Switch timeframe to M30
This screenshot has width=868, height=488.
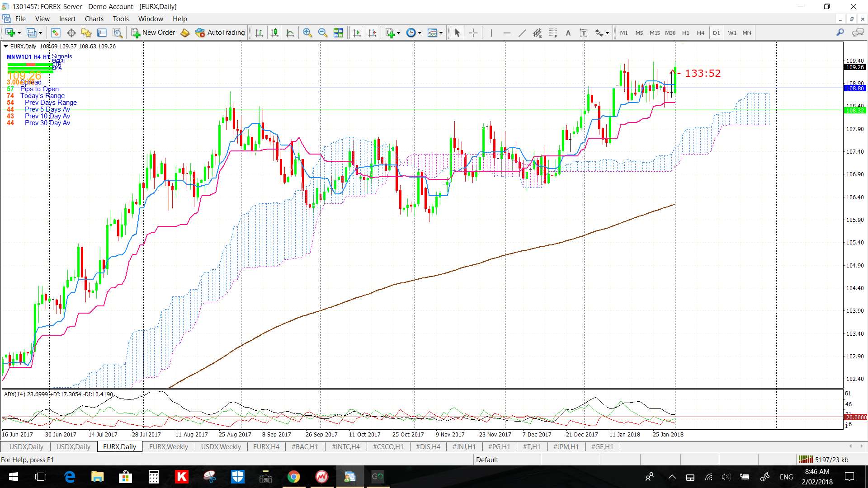(670, 33)
